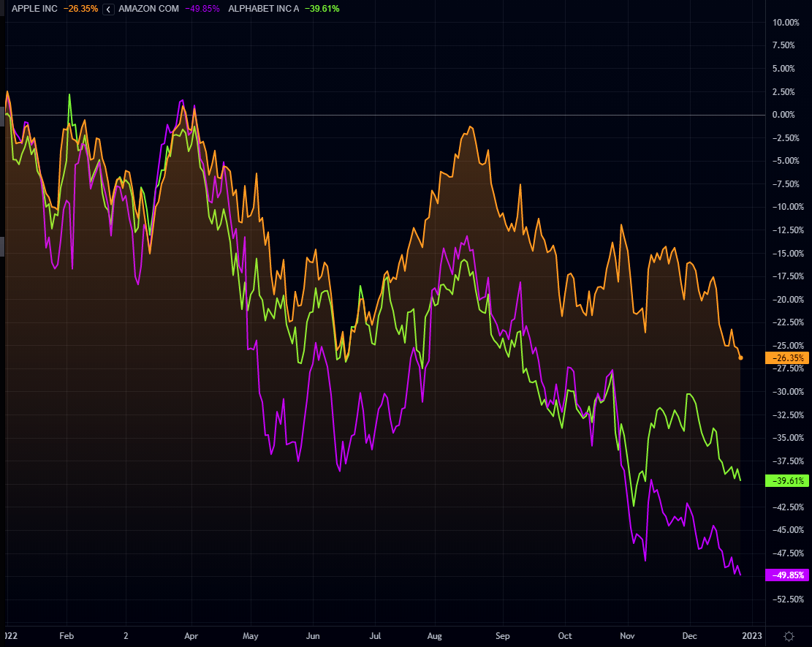Click the green -39.61% price scale tag

787,481
